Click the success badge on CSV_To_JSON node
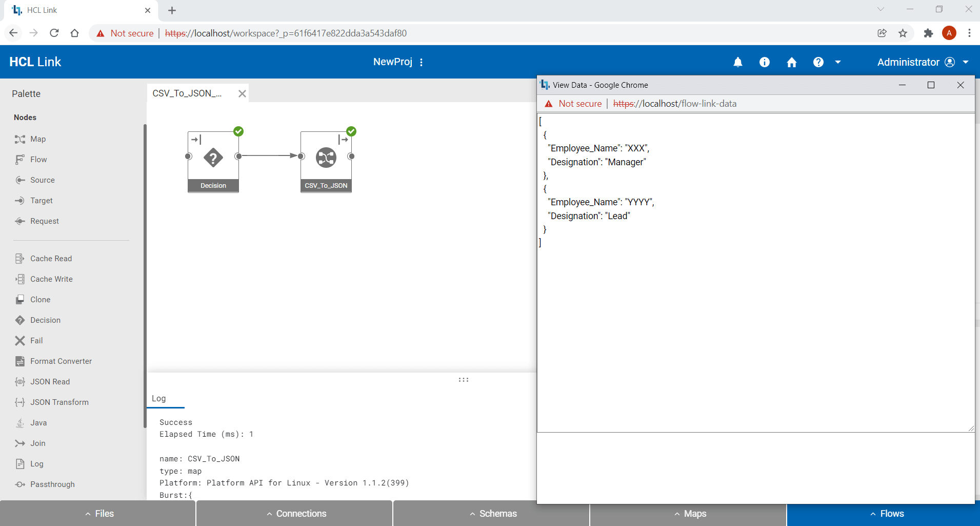 (x=351, y=131)
